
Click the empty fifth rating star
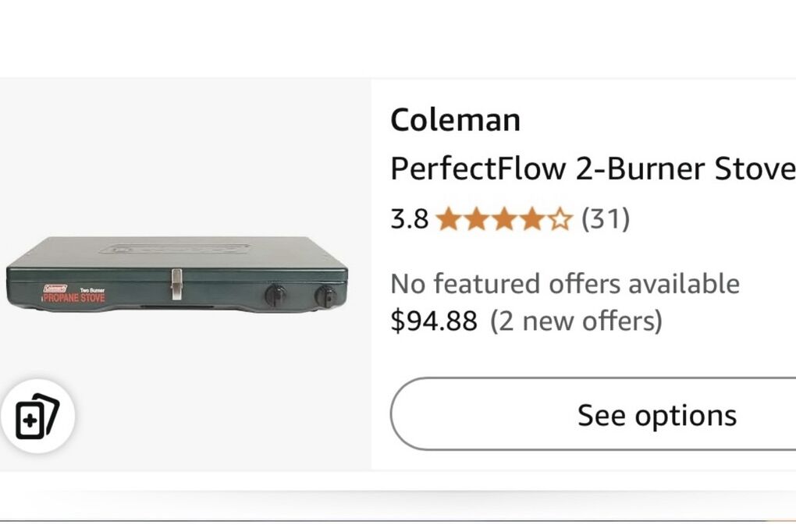click(x=560, y=220)
